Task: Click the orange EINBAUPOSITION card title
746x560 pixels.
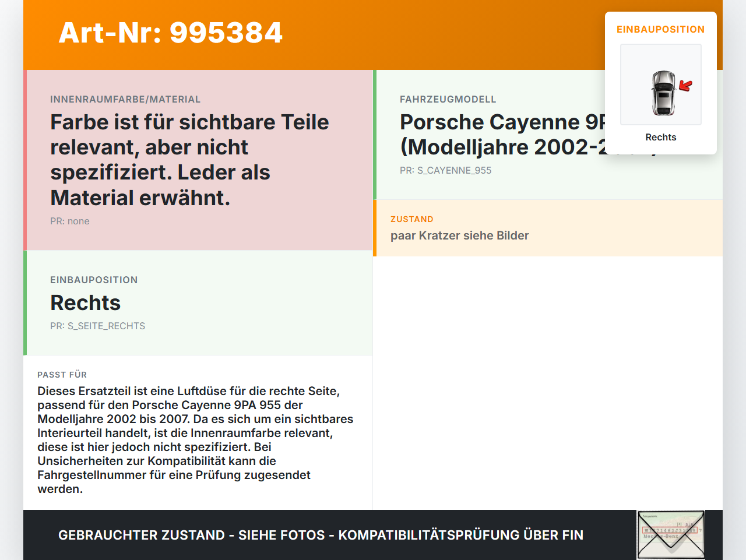Action: (x=661, y=29)
